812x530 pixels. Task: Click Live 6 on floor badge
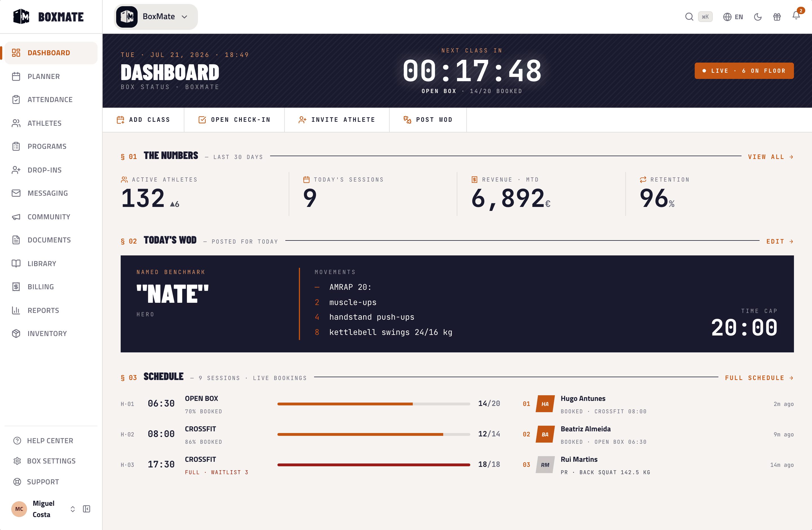744,70
